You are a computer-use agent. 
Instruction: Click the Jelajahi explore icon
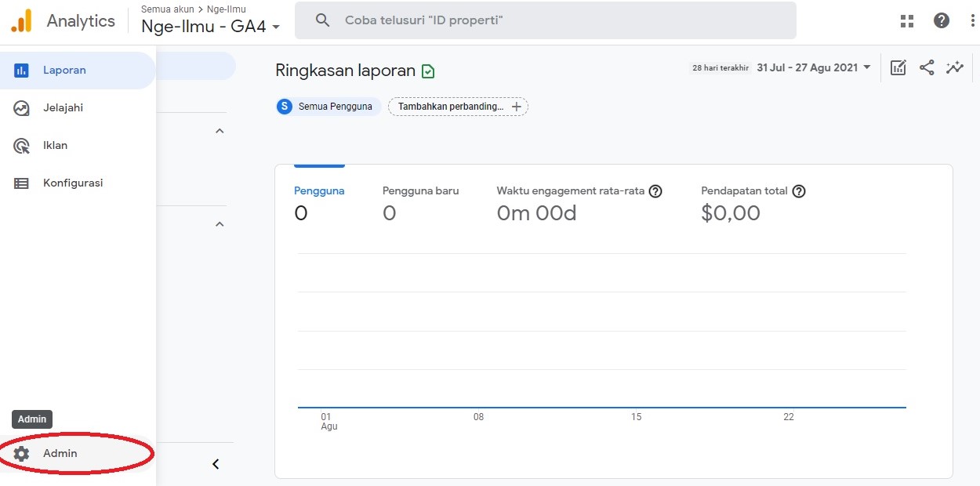point(21,108)
